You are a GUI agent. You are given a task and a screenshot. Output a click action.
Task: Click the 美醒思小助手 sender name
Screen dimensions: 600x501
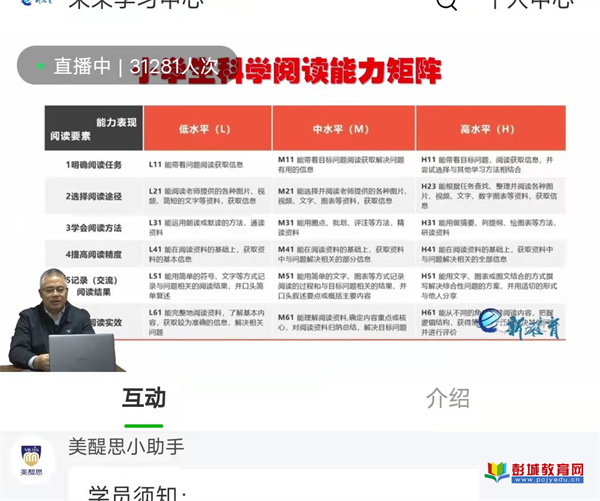(126, 447)
